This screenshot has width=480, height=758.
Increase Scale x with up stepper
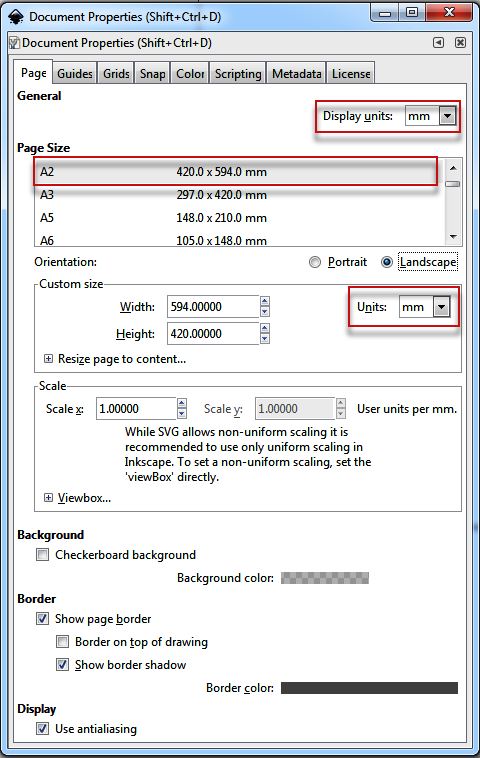pyautogui.click(x=182, y=403)
